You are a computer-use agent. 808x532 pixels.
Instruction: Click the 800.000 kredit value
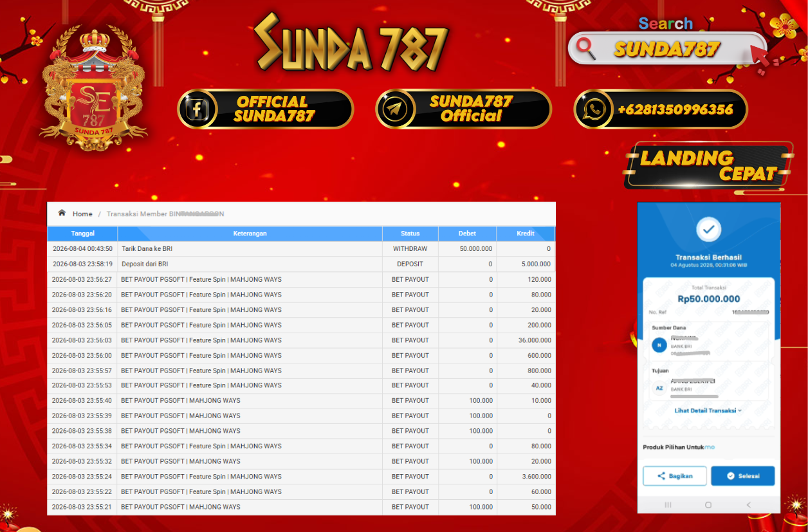tap(539, 371)
